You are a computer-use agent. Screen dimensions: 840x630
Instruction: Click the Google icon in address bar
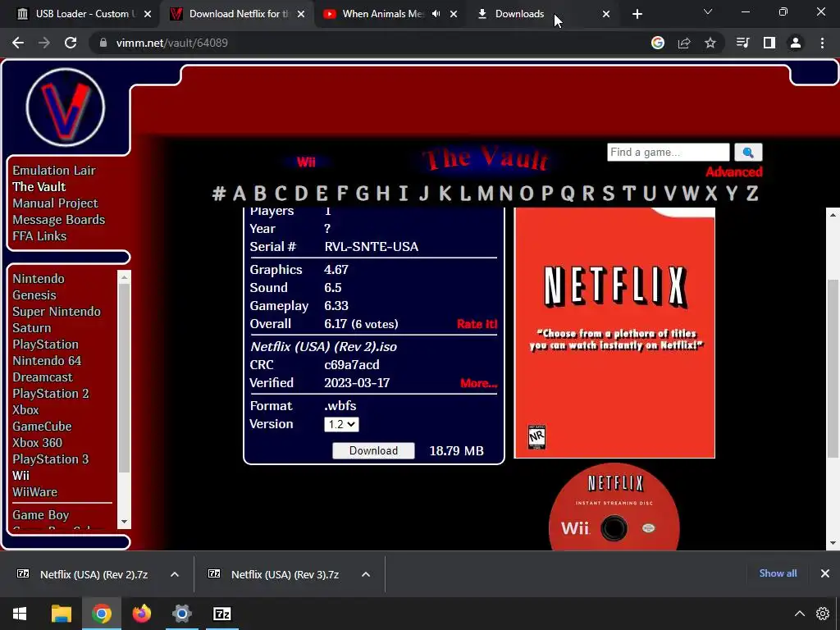pos(658,43)
